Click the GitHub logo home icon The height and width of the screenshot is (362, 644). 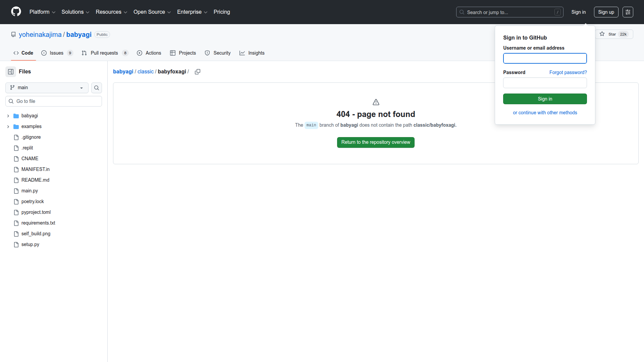pyautogui.click(x=15, y=12)
